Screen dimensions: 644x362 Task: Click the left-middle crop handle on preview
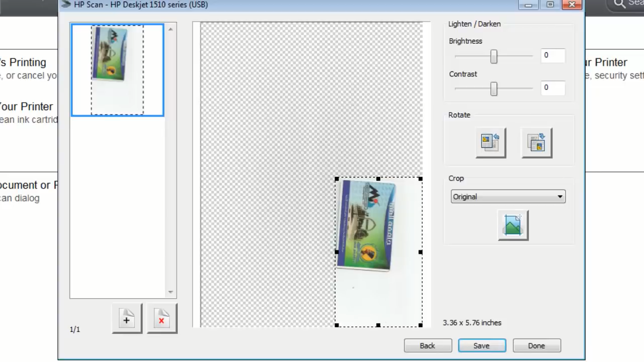pyautogui.click(x=337, y=252)
